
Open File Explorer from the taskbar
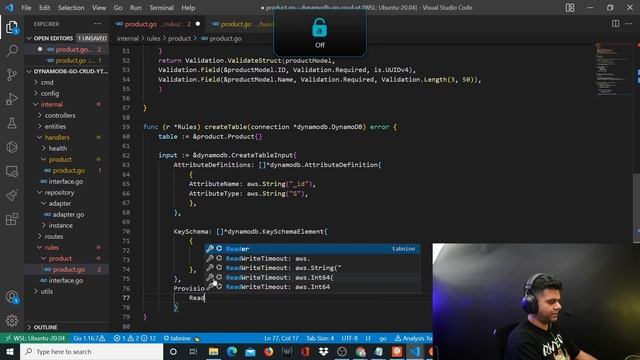pyautogui.click(x=213, y=351)
